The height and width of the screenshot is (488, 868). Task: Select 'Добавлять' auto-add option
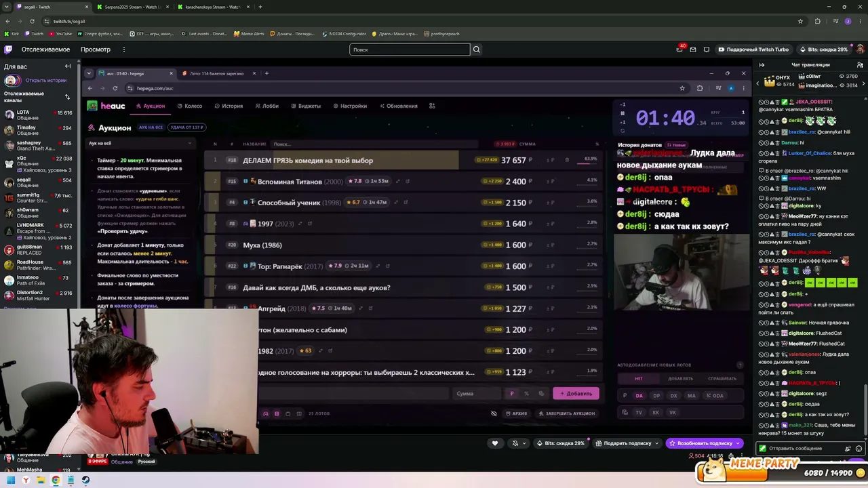click(x=680, y=378)
